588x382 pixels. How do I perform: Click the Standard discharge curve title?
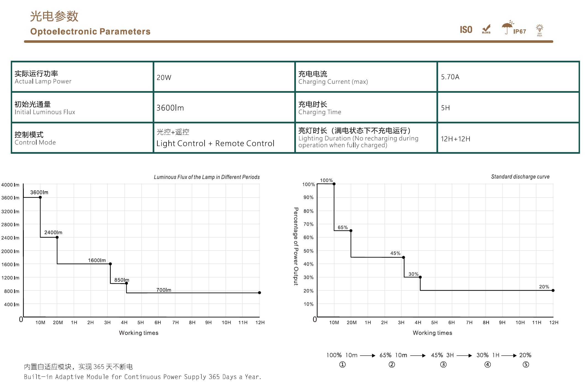click(x=520, y=177)
